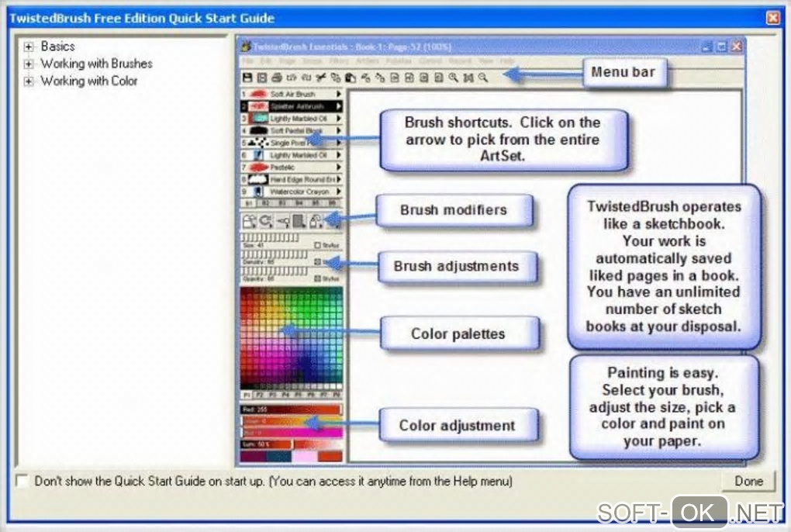791x532 pixels.
Task: Open the File menu in TwistedBrush window
Action: (247, 61)
